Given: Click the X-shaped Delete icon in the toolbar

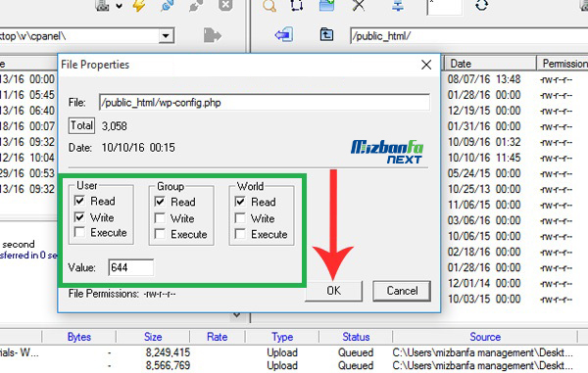Looking at the screenshot, I should click(x=359, y=5).
